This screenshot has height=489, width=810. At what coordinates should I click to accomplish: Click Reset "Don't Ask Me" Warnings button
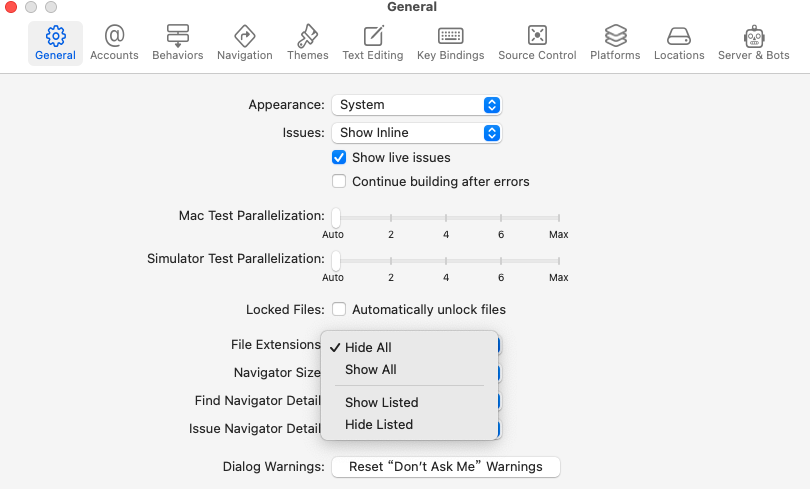point(446,467)
